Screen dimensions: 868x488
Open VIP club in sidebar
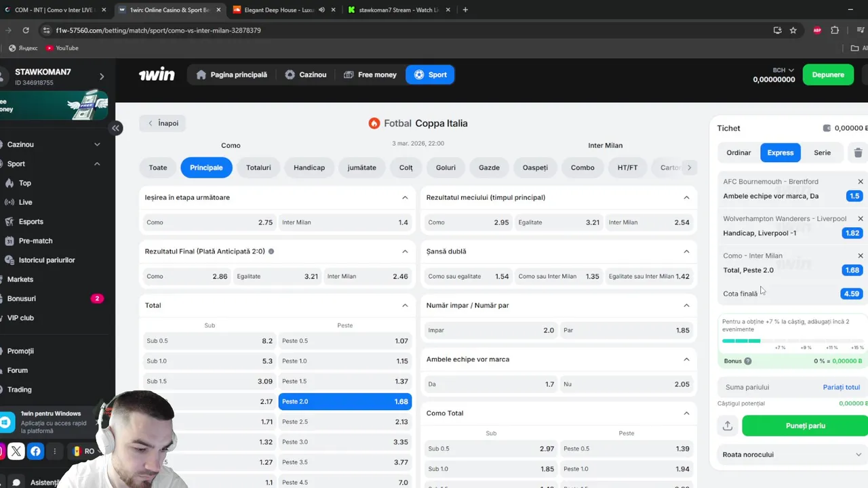click(x=20, y=318)
